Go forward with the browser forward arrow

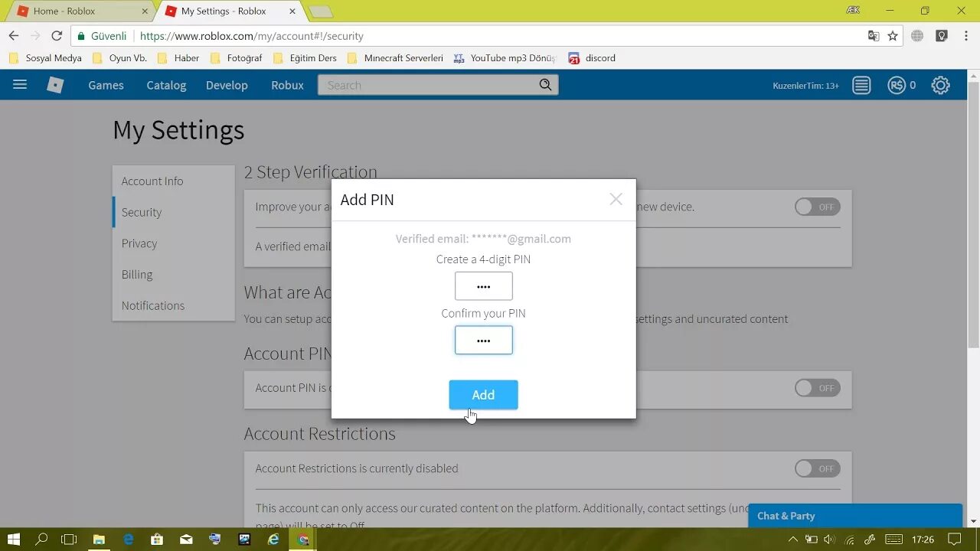(35, 36)
